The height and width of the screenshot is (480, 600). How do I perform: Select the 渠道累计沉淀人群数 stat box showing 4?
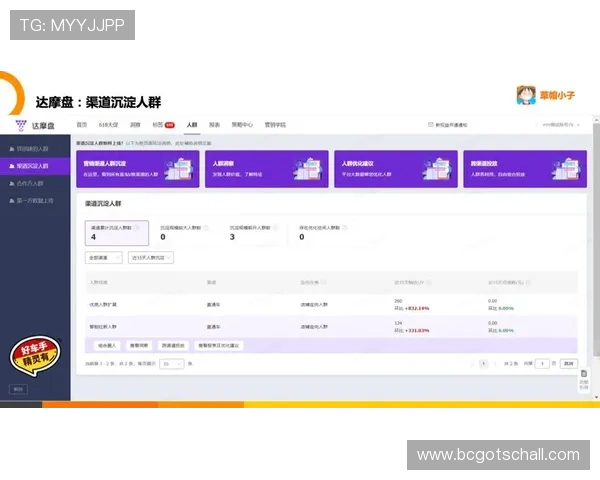117,233
